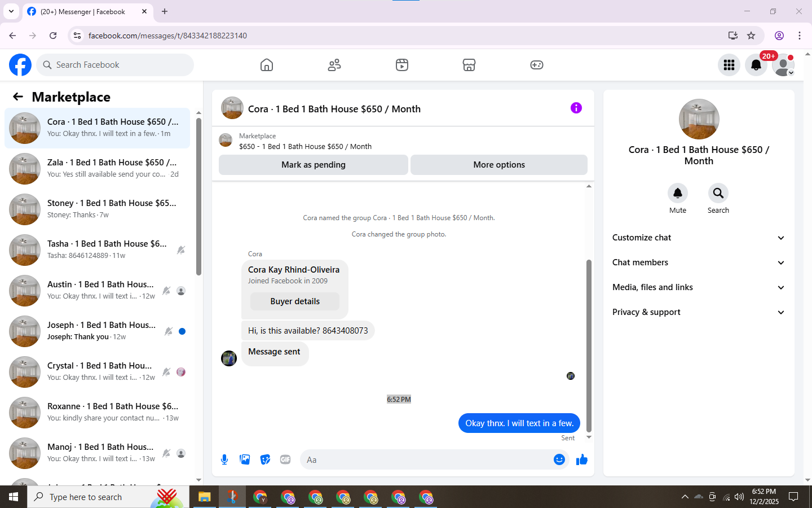Search in conversation magnifier button

pyautogui.click(x=718, y=193)
